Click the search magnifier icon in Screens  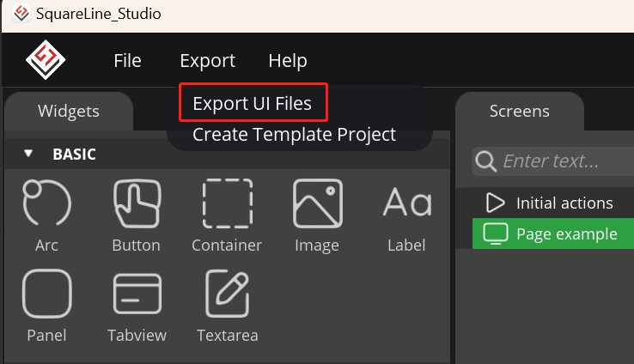tap(485, 161)
